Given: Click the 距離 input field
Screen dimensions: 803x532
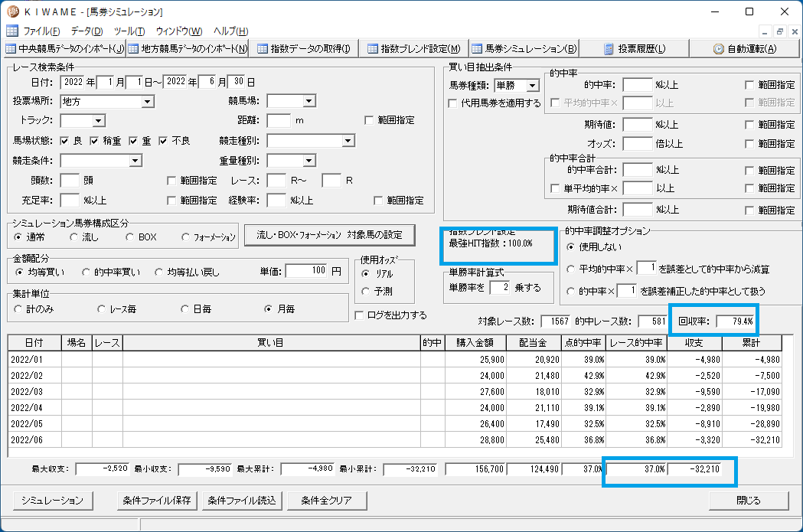Looking at the screenshot, I should click(x=279, y=121).
